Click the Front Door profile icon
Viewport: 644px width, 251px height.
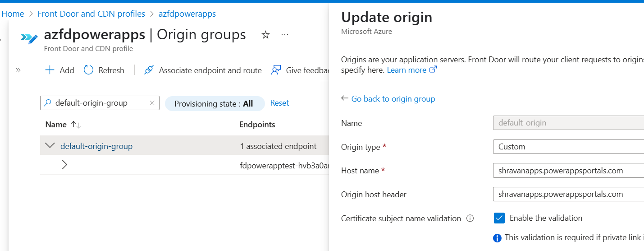tap(29, 38)
